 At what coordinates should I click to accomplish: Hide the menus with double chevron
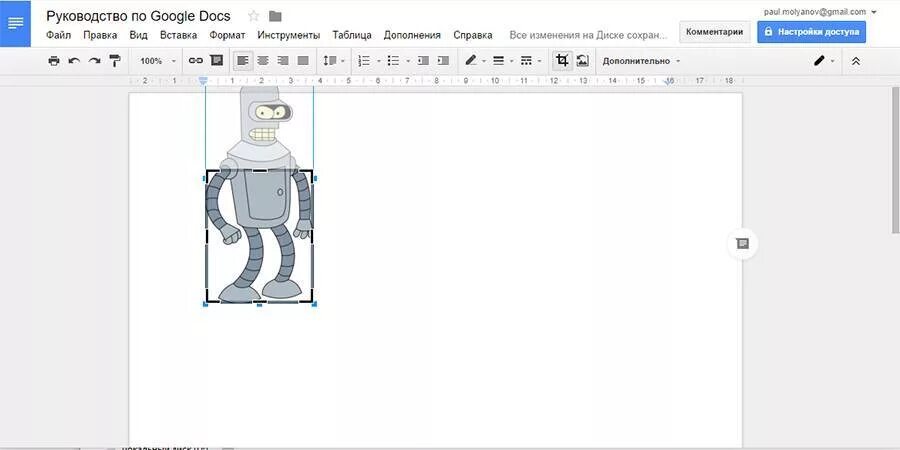pyautogui.click(x=856, y=61)
